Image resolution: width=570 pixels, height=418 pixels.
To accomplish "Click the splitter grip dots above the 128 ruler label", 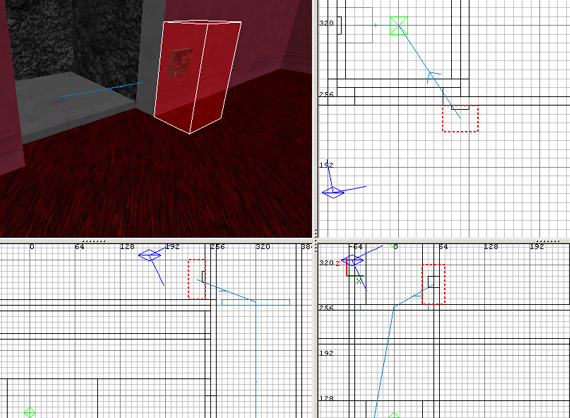I will 94,241.
